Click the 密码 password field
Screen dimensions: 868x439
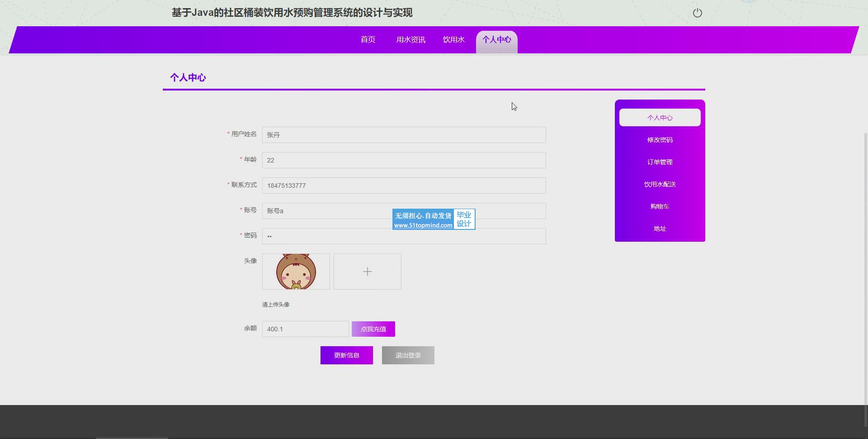coord(404,236)
